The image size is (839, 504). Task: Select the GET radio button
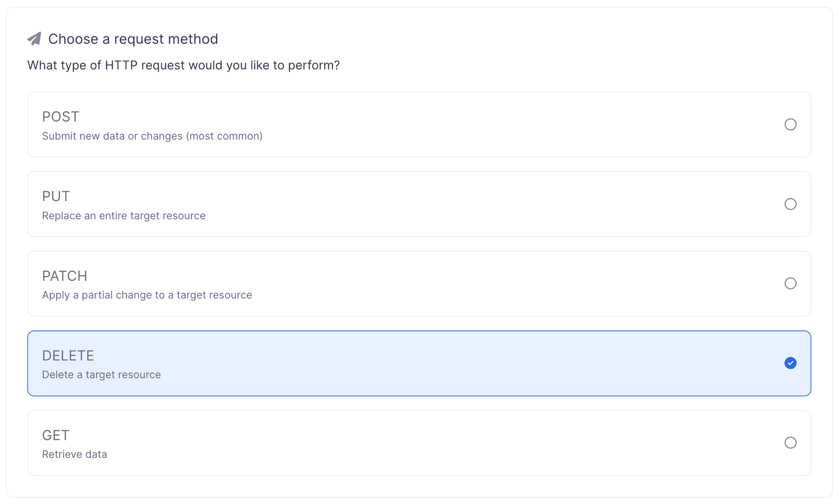791,443
